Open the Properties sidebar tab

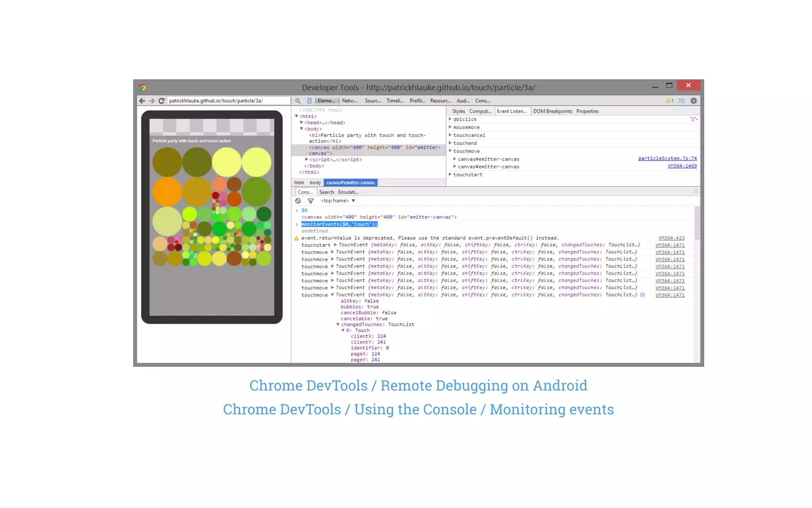pyautogui.click(x=588, y=111)
